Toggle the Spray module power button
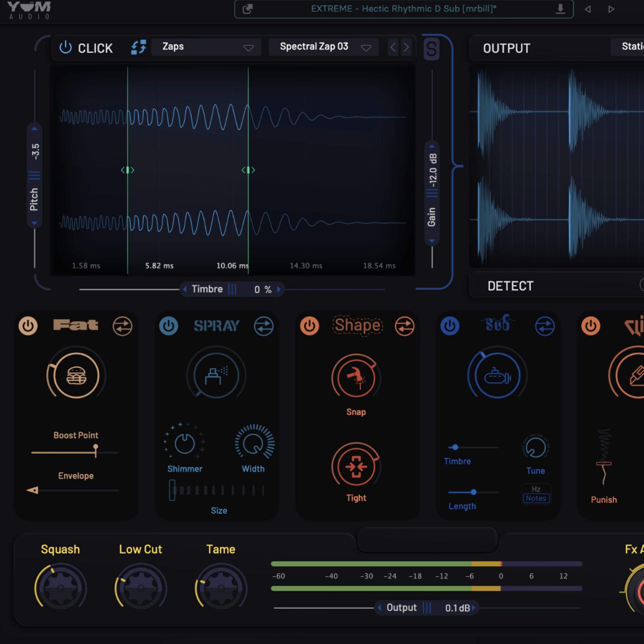644x644 pixels. [x=169, y=326]
